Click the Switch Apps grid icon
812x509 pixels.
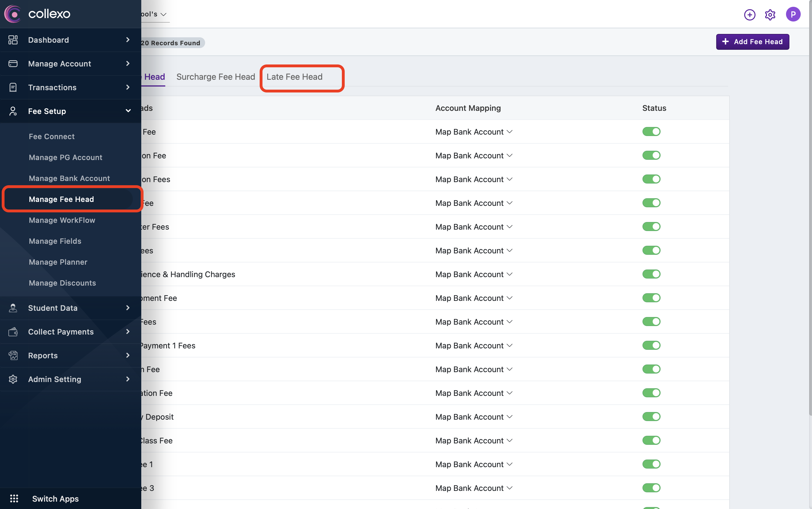pyautogui.click(x=14, y=498)
